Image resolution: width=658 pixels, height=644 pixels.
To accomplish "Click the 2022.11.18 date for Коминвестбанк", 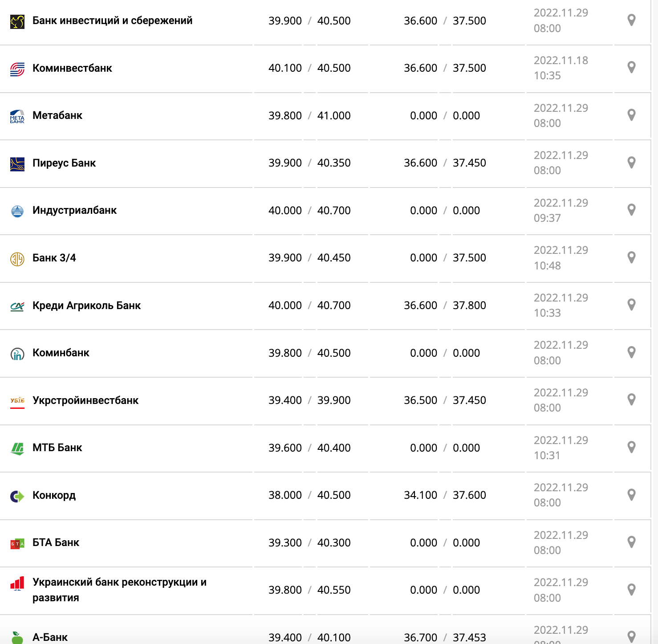I will 561,61.
